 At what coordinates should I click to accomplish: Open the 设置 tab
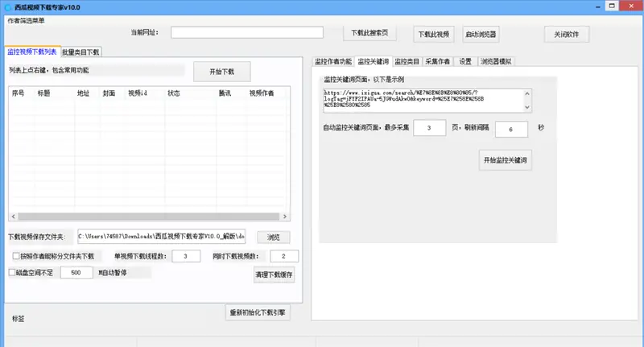click(465, 61)
